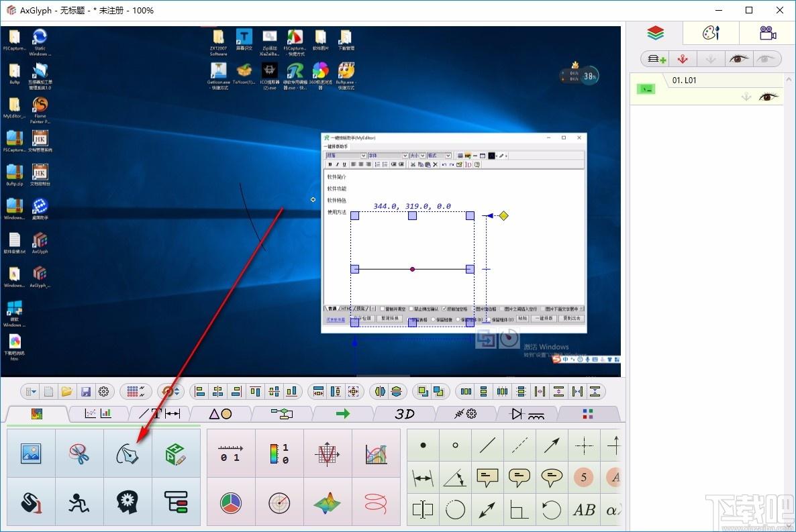796x532 pixels.
Task: Select the right-angle mark tool
Action: pyautogui.click(x=519, y=510)
